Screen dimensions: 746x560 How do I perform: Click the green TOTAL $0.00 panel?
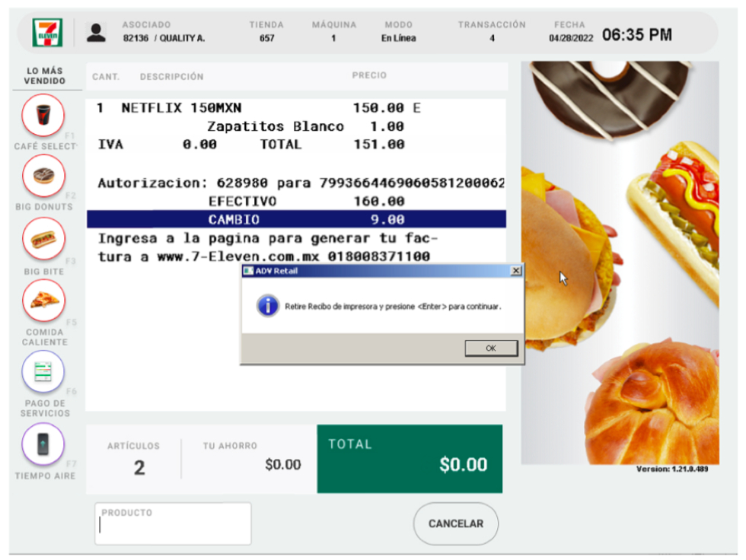(410, 458)
